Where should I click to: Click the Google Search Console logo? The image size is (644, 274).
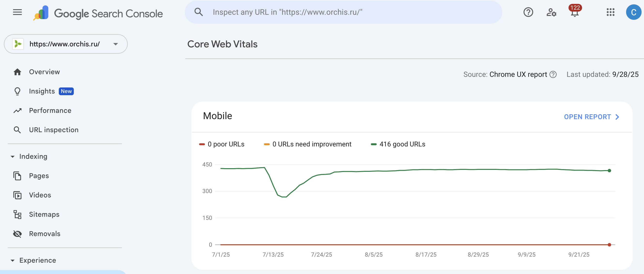tap(98, 13)
